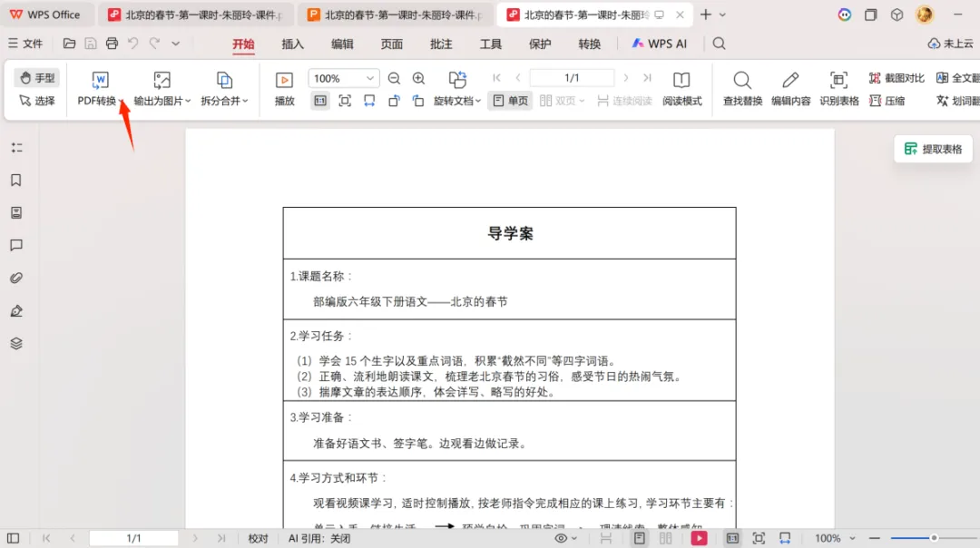Screen dimensions: 980x548
Task: Click the zoom in magnifier in toolbar
Action: point(418,78)
